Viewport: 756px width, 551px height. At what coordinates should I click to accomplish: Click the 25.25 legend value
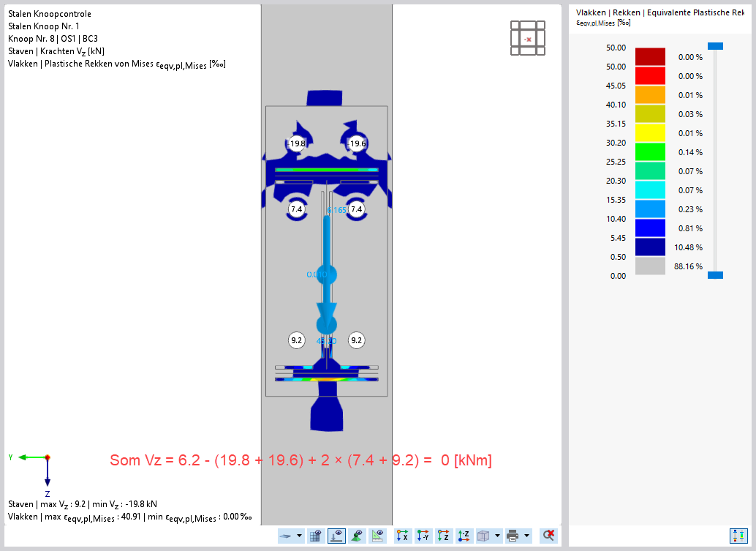(616, 162)
